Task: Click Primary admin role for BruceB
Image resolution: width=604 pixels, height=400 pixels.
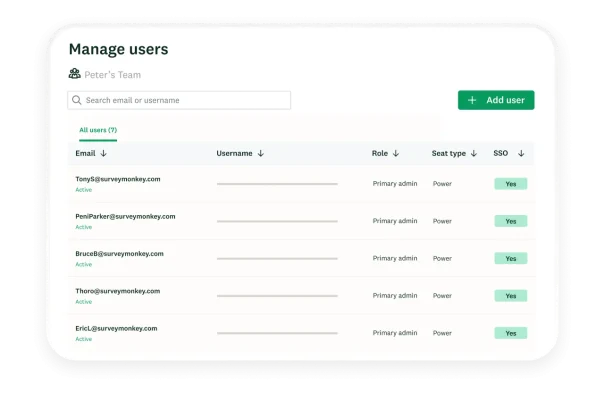Action: (x=395, y=259)
